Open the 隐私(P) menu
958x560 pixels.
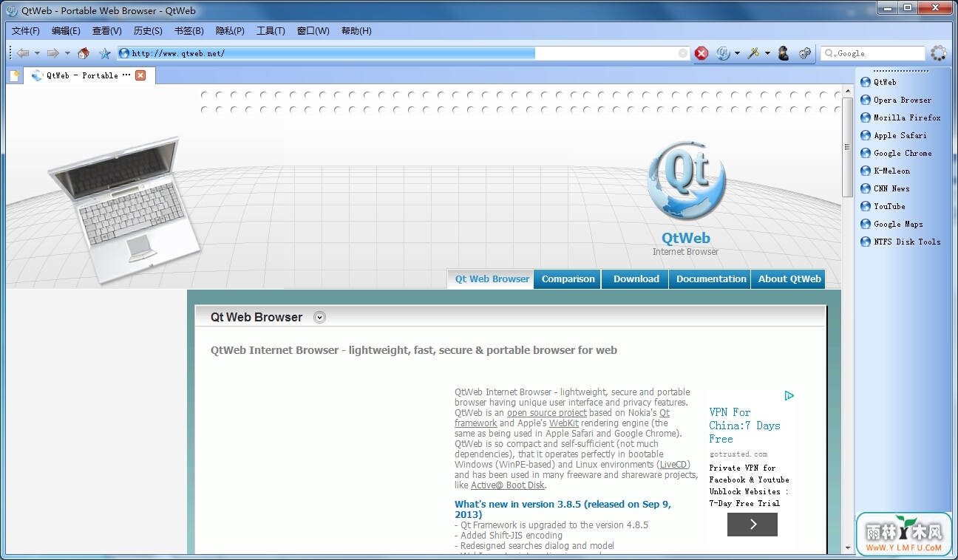[x=230, y=31]
